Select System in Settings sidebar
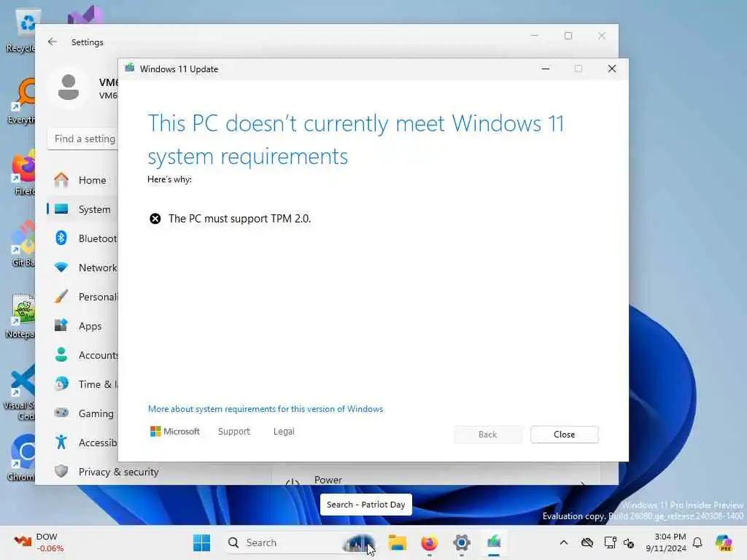 82,209
